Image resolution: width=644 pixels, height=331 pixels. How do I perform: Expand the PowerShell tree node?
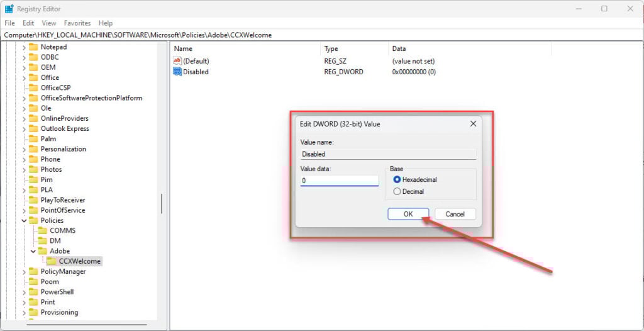(x=24, y=292)
